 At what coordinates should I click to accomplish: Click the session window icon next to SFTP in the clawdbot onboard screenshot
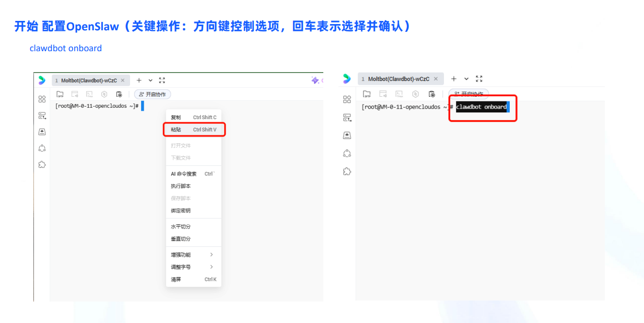click(383, 94)
